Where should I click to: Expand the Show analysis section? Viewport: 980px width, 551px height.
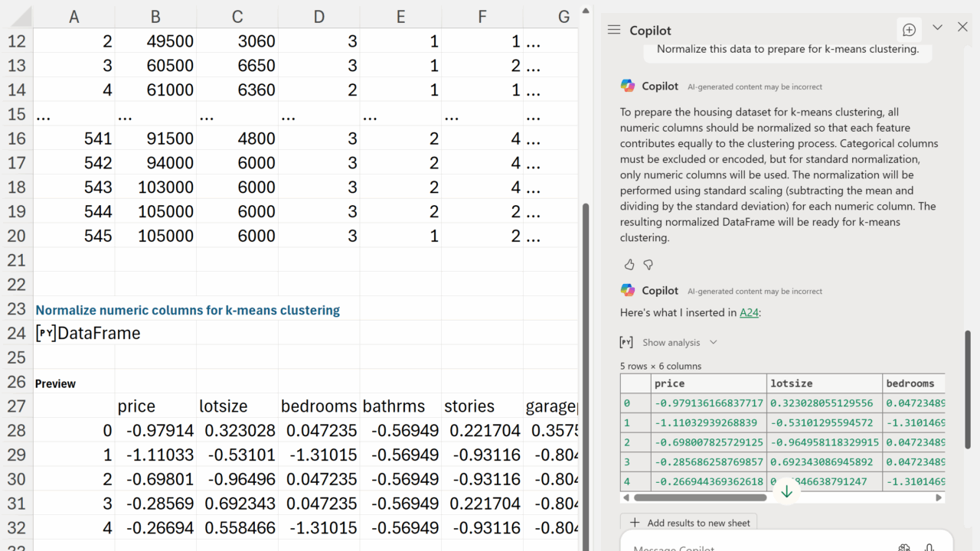(x=671, y=343)
